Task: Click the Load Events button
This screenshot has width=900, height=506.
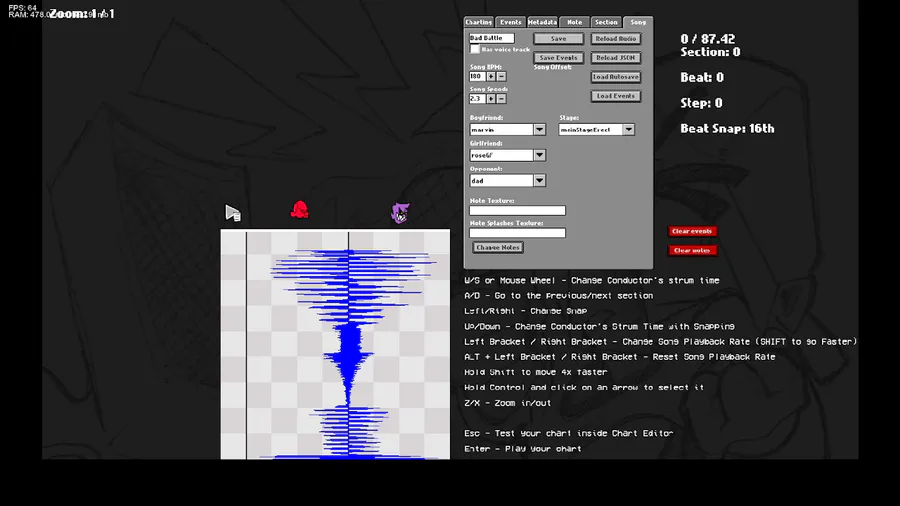Action: [616, 96]
